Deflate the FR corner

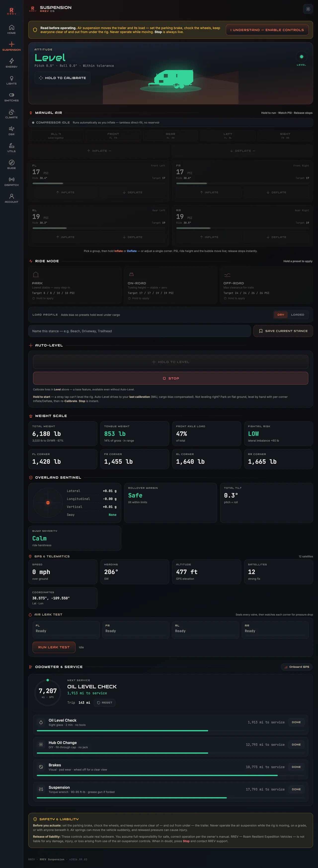point(276,192)
